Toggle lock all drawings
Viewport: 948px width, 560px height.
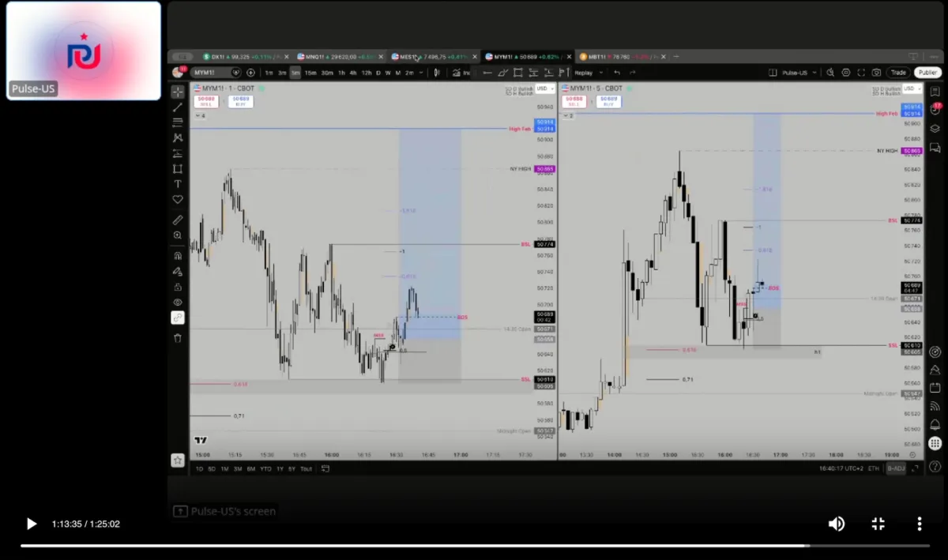pyautogui.click(x=178, y=287)
